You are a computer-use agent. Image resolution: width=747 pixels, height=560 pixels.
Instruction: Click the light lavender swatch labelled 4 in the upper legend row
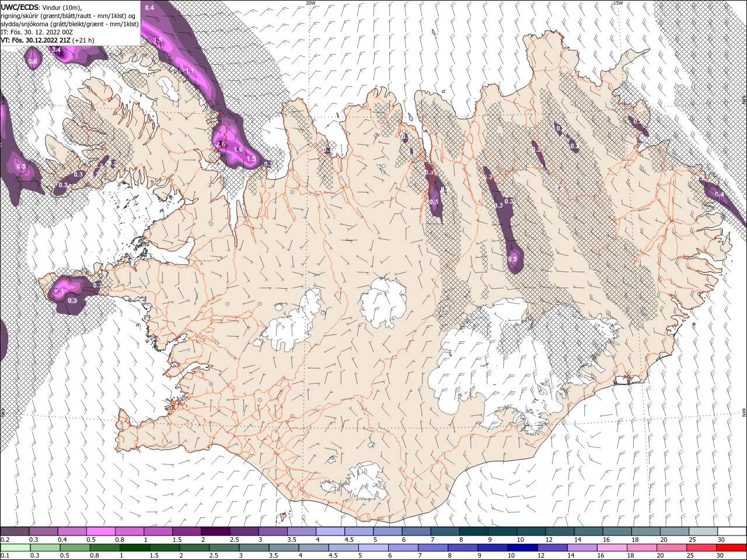tap(330, 531)
